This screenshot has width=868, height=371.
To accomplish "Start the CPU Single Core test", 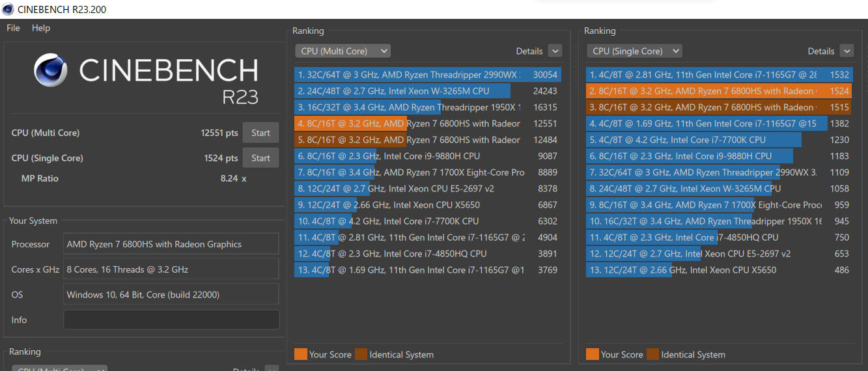I will (260, 158).
